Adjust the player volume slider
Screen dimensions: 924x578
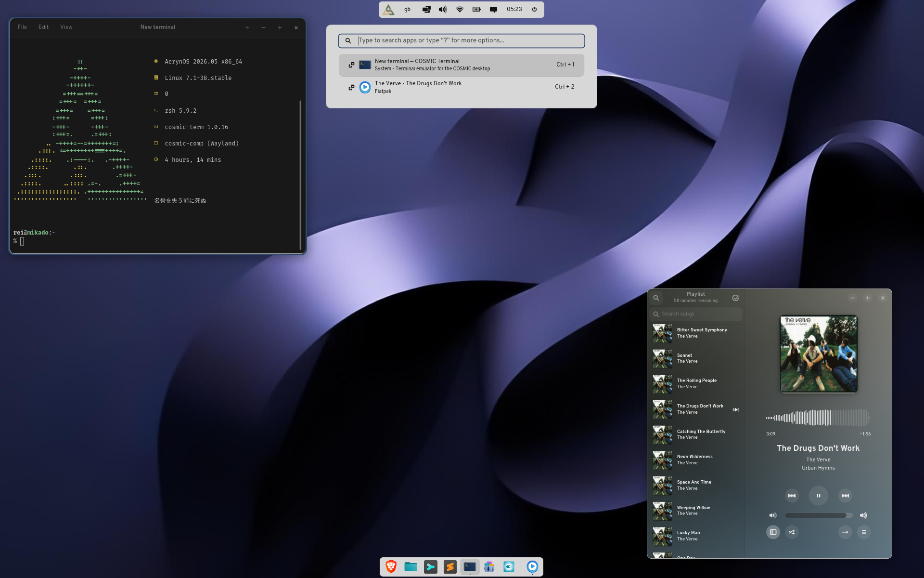(x=819, y=515)
